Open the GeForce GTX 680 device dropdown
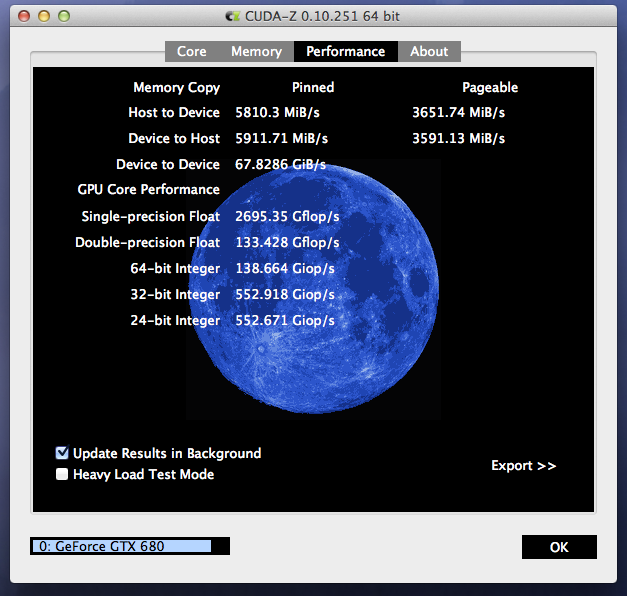This screenshot has width=627, height=596. (130, 546)
